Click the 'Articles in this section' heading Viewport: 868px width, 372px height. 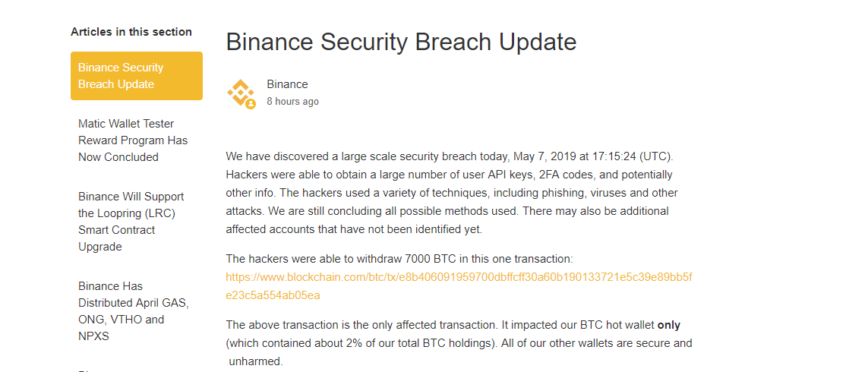pyautogui.click(x=131, y=32)
